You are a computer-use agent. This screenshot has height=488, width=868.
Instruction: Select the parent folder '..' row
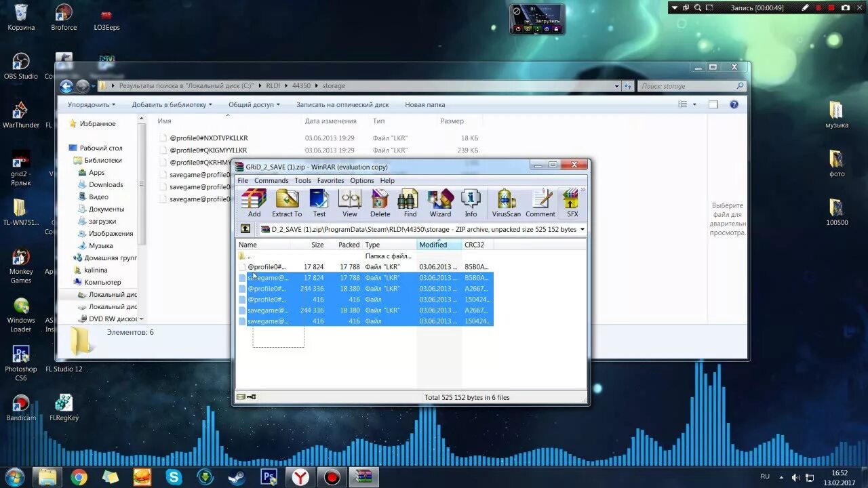(365, 256)
